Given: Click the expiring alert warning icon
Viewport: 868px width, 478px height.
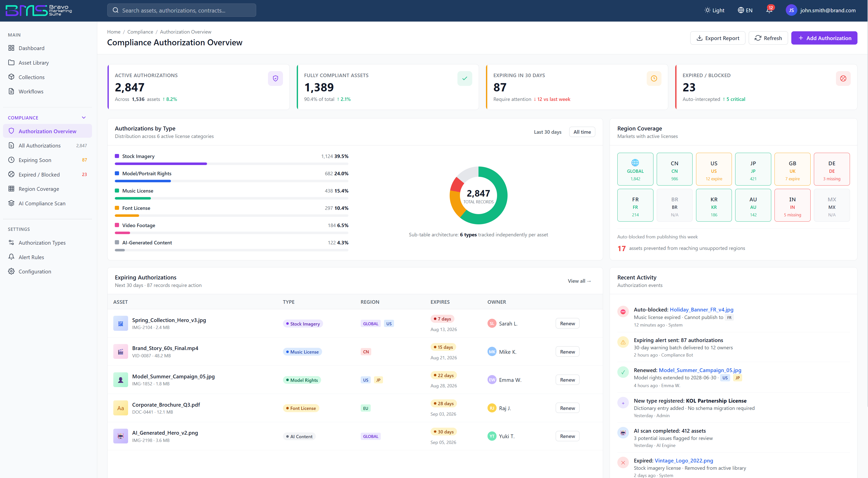Looking at the screenshot, I should tap(623, 342).
